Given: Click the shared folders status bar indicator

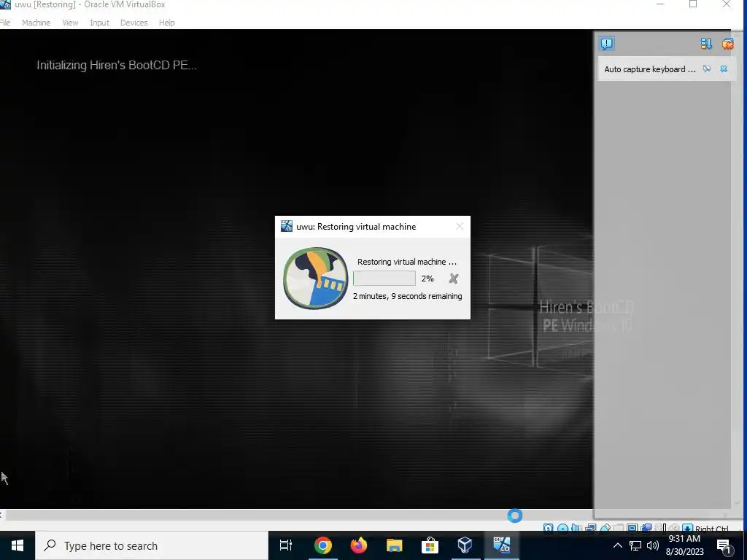Looking at the screenshot, I should click(619, 528).
